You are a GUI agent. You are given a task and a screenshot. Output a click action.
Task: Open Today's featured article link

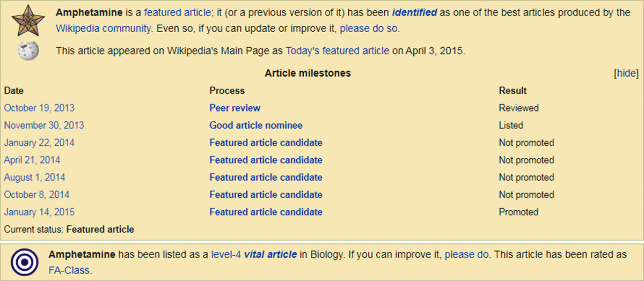[337, 51]
